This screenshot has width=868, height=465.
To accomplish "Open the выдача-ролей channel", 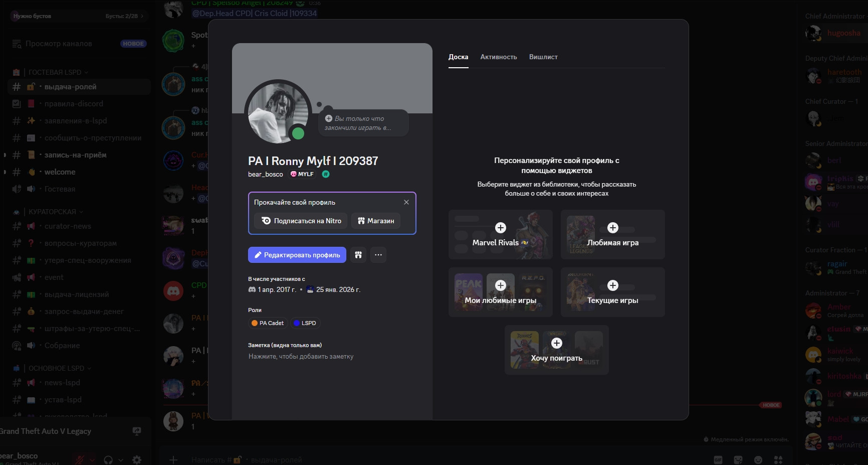I will coord(79,87).
